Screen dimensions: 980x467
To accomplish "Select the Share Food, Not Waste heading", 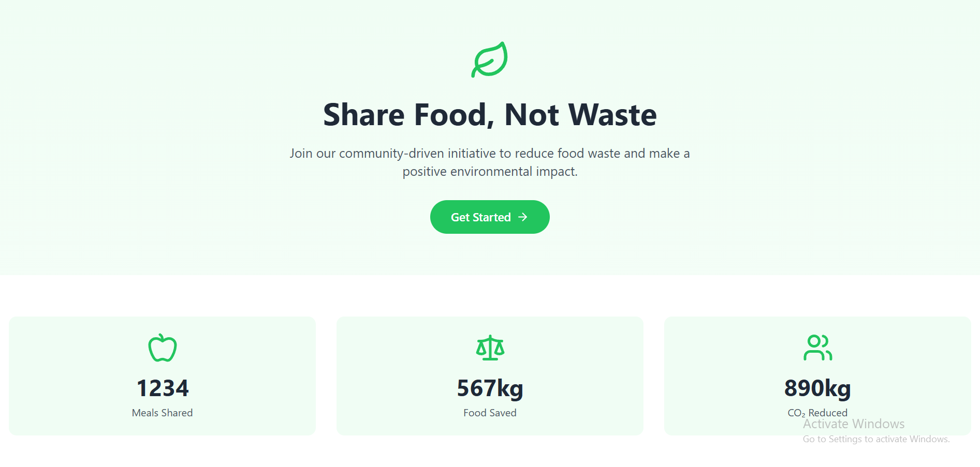I will tap(490, 114).
